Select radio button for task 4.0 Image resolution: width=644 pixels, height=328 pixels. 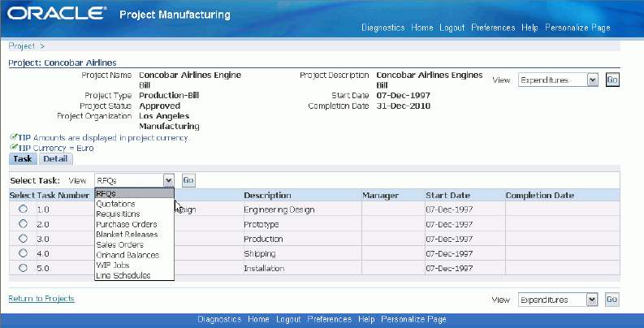23,253
